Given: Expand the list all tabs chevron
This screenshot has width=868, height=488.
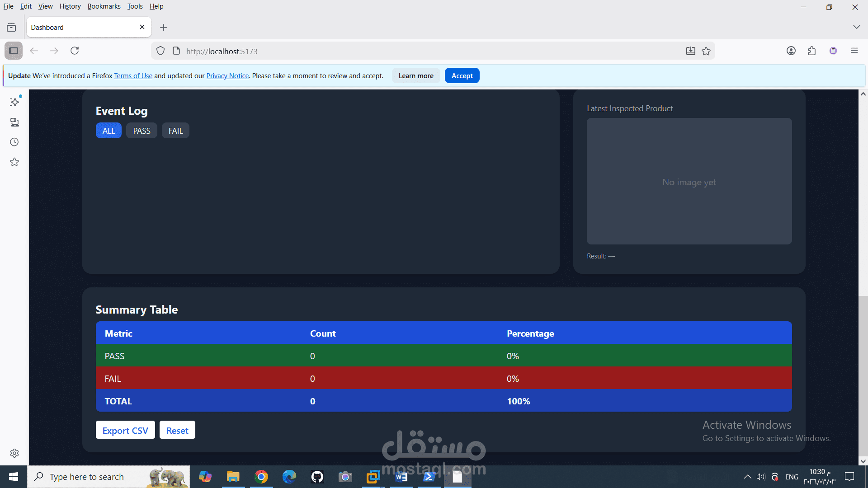Looking at the screenshot, I should pos(856,27).
